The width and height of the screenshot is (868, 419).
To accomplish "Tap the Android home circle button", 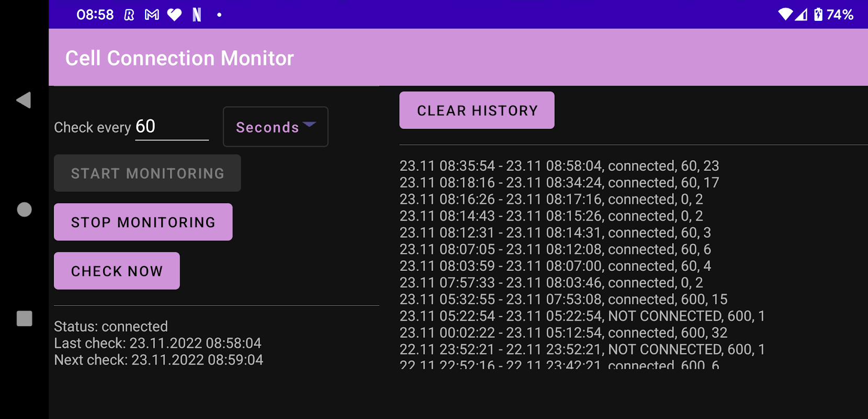I will [24, 210].
